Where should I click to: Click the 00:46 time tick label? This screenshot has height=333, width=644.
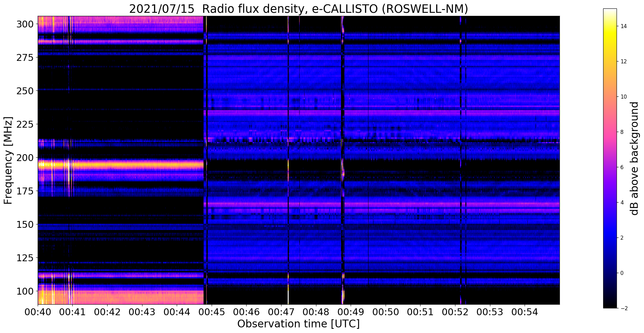(247, 312)
